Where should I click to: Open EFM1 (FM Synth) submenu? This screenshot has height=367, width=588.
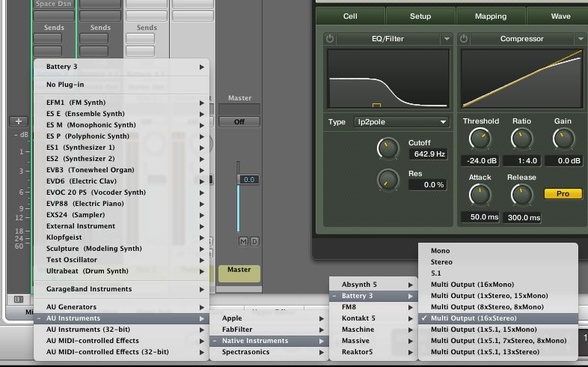click(121, 103)
